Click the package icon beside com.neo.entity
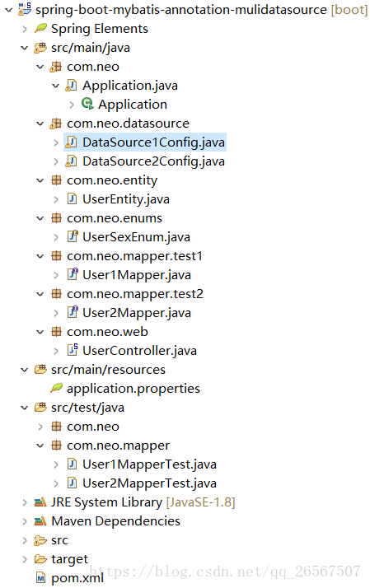 click(56, 180)
